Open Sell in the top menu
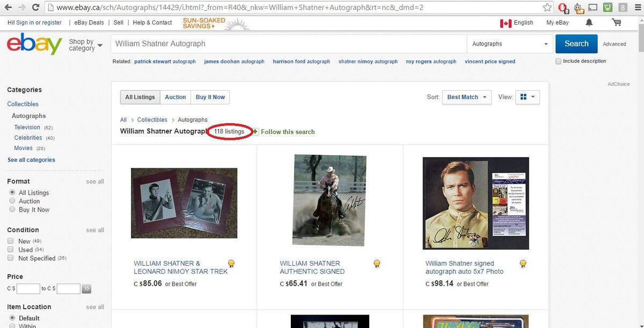This screenshot has width=644, height=328. 119,23
